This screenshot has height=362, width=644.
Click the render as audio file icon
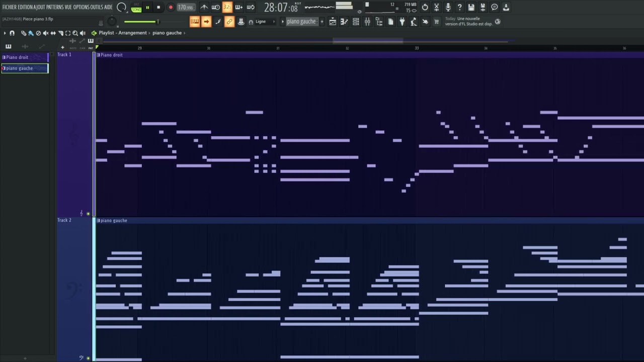coord(482,7)
